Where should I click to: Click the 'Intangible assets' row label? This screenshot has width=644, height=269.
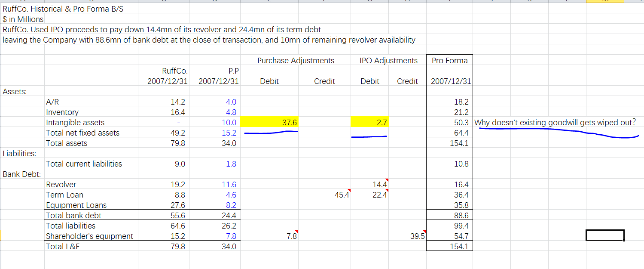coord(75,122)
